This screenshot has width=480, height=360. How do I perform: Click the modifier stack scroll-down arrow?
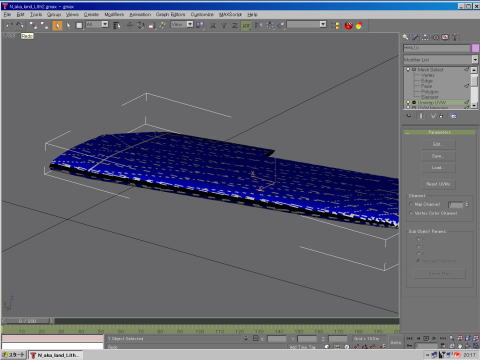pyautogui.click(x=474, y=105)
